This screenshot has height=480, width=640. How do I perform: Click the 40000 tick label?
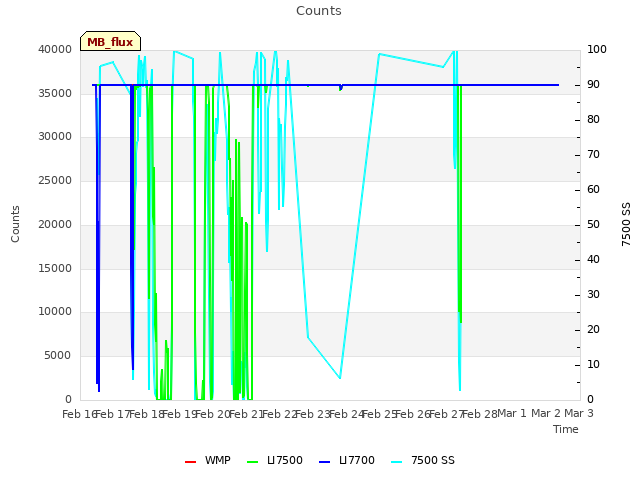click(x=55, y=49)
